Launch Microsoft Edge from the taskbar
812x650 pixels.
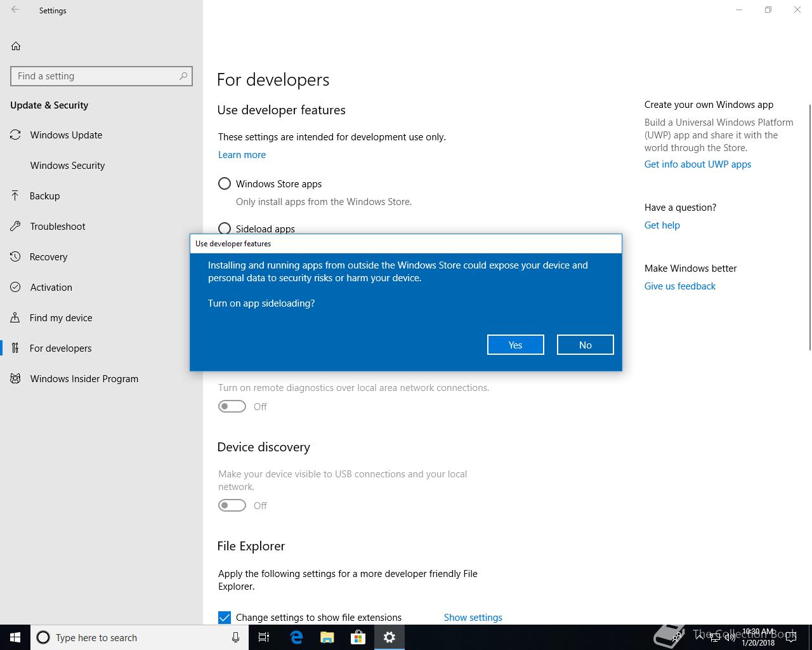pyautogui.click(x=296, y=637)
